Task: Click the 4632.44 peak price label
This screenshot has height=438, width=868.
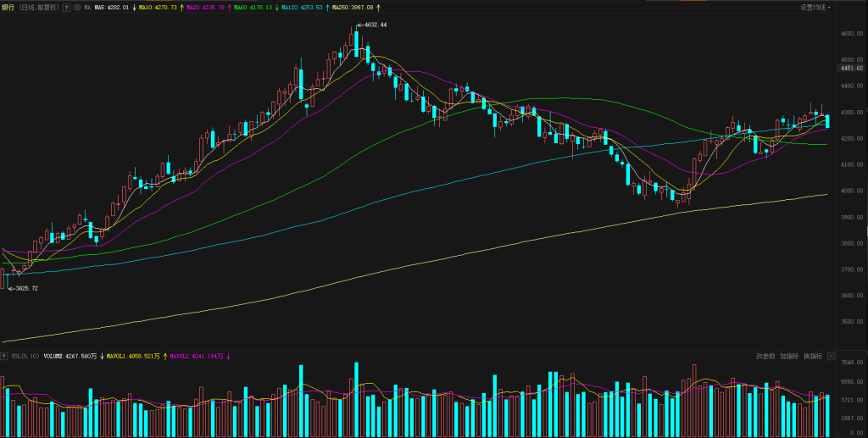Action: pyautogui.click(x=374, y=25)
